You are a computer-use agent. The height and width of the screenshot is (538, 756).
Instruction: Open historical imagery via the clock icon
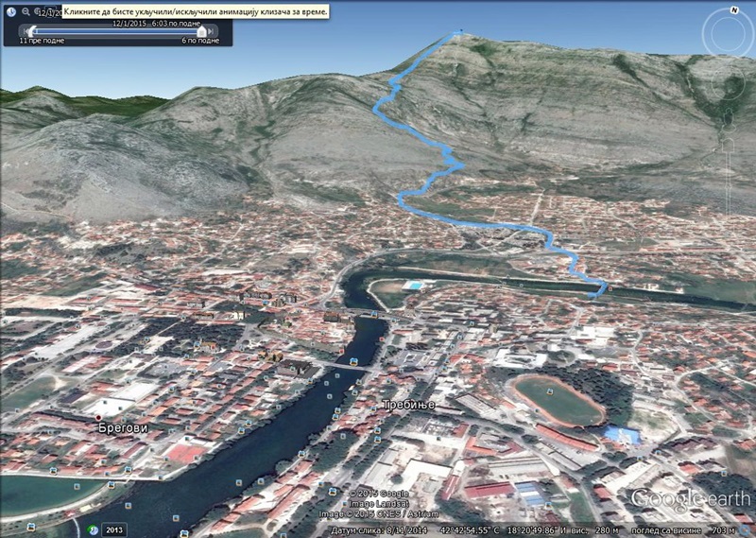pos(94,529)
